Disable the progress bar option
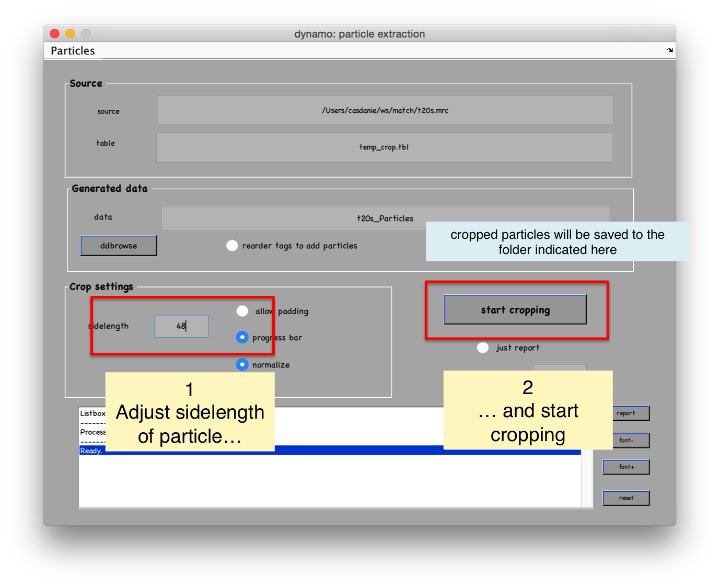 (x=242, y=338)
